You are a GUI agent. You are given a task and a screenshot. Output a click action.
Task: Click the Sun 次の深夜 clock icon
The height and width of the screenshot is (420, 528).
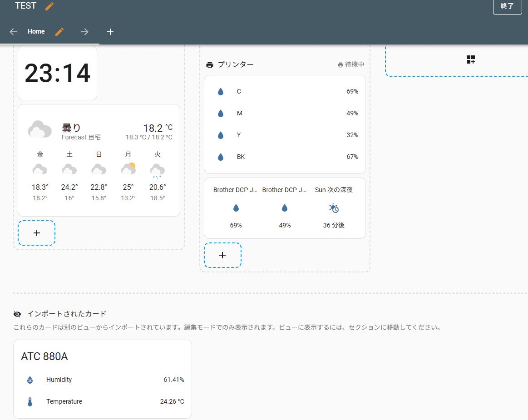(x=334, y=208)
